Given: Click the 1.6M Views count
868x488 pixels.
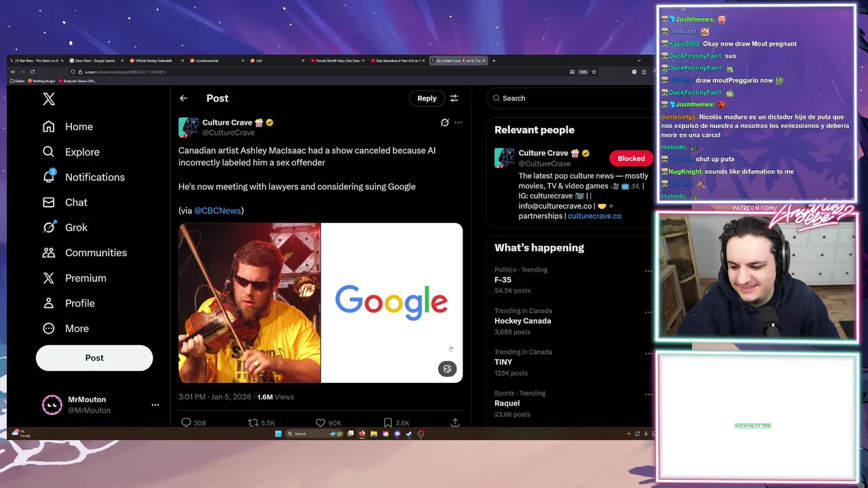Looking at the screenshot, I should coord(275,397).
